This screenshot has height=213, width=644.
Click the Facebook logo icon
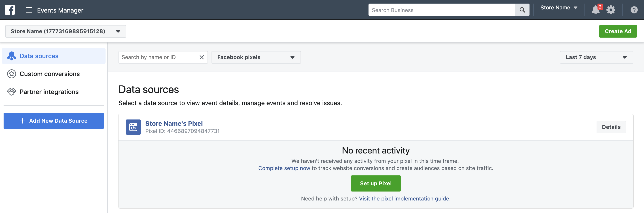(10, 10)
